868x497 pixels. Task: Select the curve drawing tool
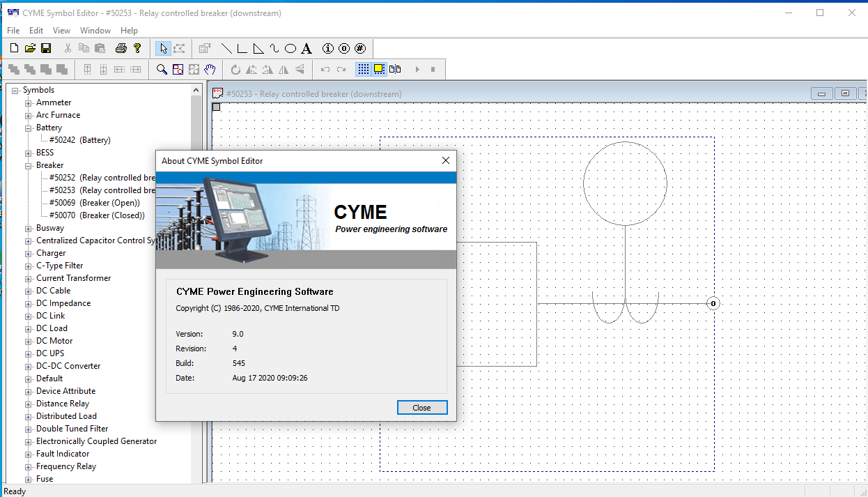pos(274,48)
